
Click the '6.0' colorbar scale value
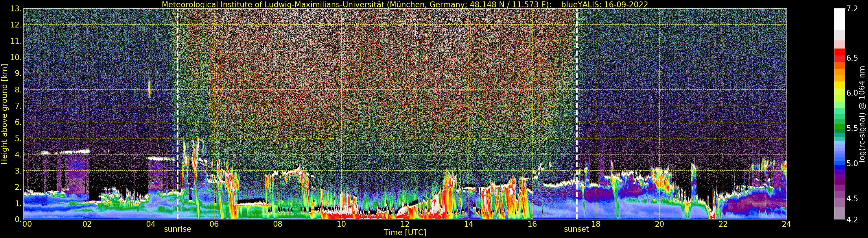pyautogui.click(x=852, y=93)
